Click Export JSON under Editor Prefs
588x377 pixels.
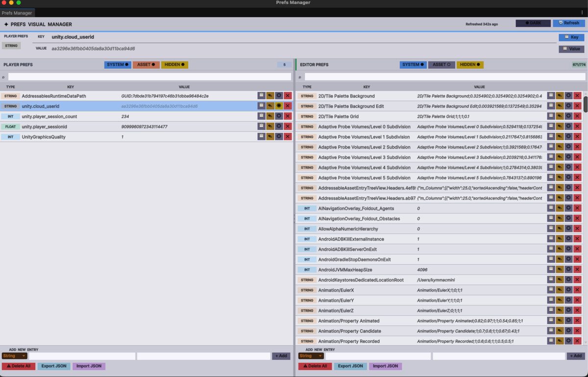(x=350, y=366)
